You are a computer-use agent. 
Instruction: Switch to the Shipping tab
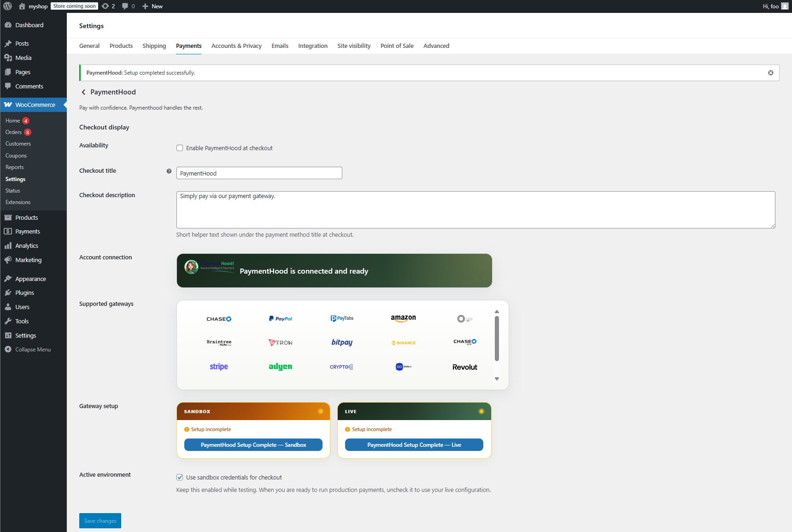point(154,46)
